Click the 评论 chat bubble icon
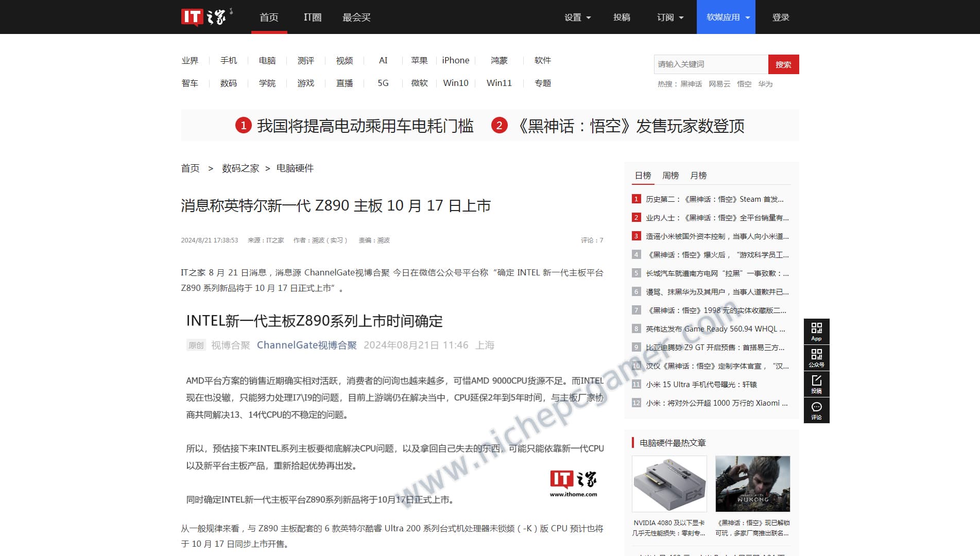Viewport: 980px width, 556px height. point(816,410)
